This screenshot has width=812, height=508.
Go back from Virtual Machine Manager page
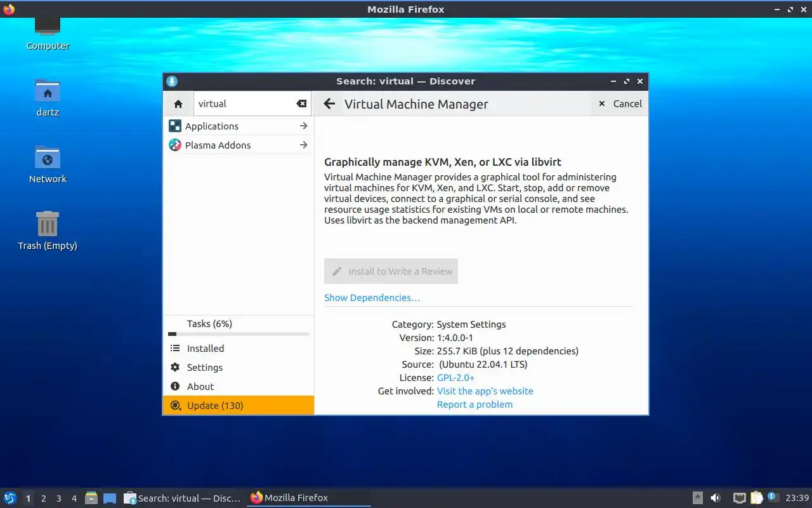329,104
